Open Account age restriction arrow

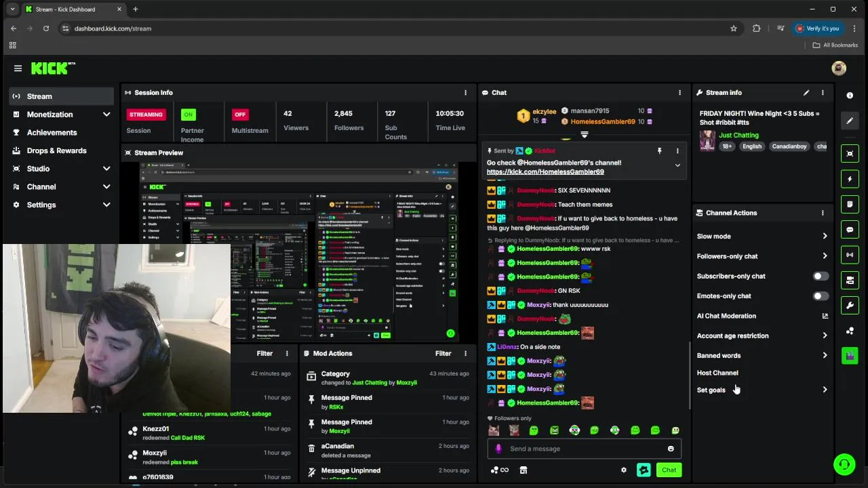tap(825, 335)
